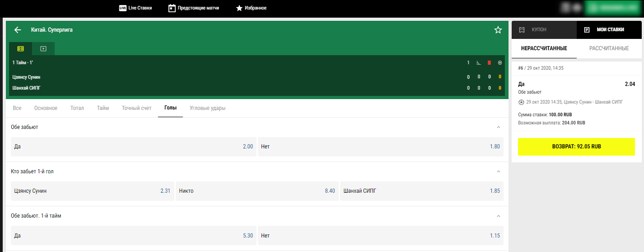Select the Точный счет market tab
The width and height of the screenshot is (644, 252).
(x=137, y=108)
